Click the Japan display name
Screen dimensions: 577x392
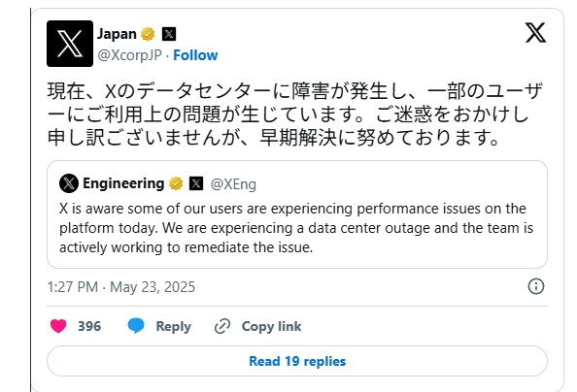[117, 34]
